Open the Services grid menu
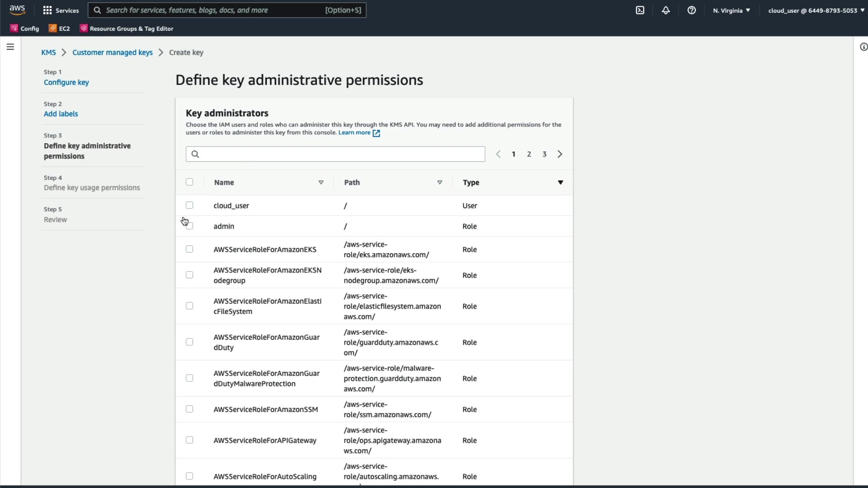The image size is (868, 488). 60,10
